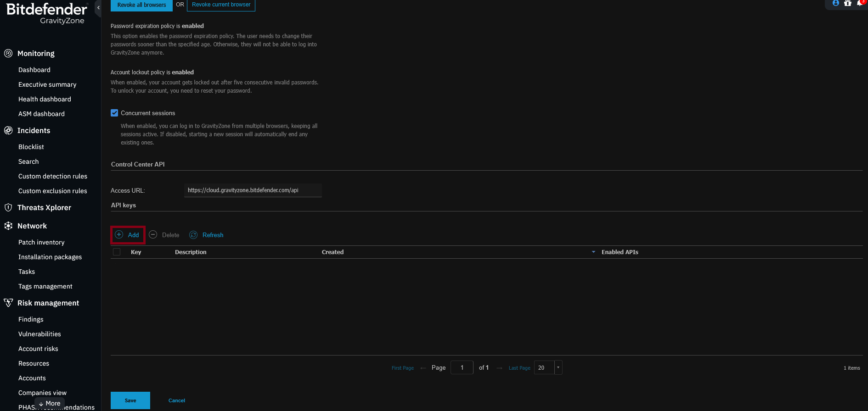Open Resources page
The image size is (868, 411).
[x=34, y=363]
